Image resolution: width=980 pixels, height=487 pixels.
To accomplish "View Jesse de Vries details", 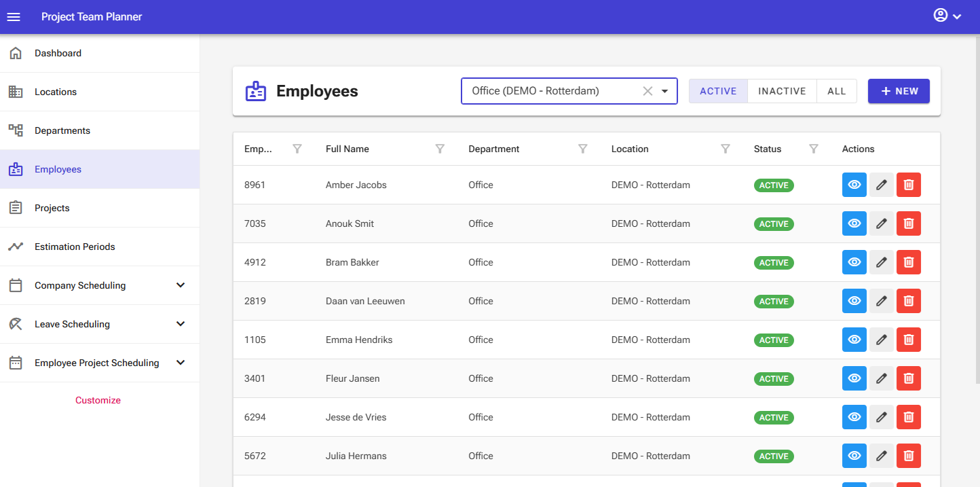I will pos(854,417).
